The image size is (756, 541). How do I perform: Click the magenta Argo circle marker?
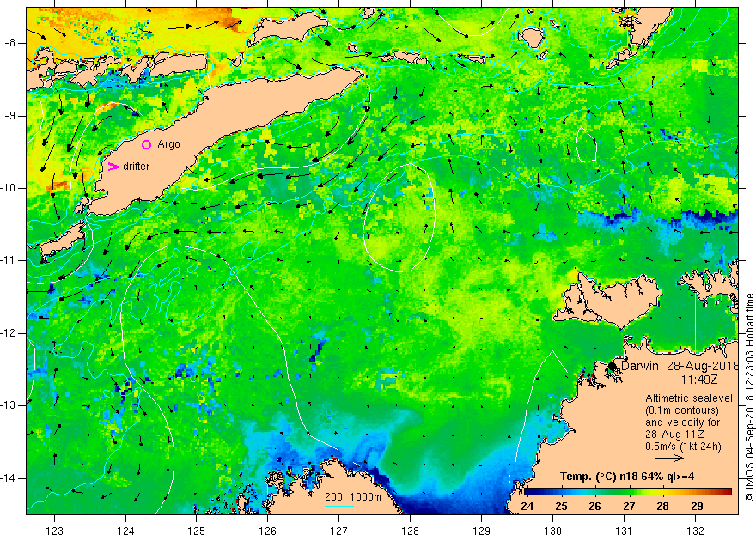tap(147, 144)
